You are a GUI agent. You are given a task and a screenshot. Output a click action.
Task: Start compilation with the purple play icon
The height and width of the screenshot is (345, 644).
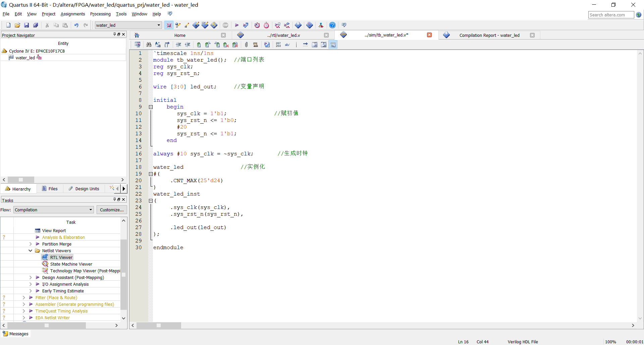[x=236, y=25]
